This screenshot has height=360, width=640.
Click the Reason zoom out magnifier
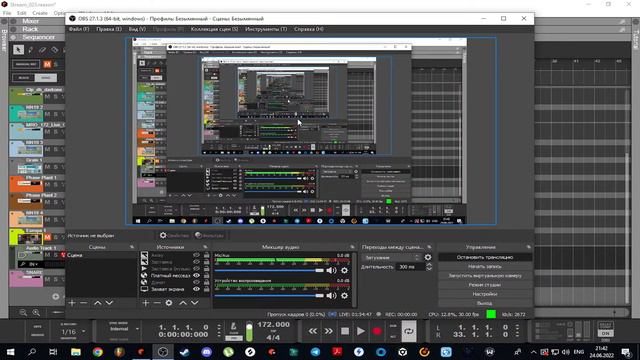click(23, 313)
